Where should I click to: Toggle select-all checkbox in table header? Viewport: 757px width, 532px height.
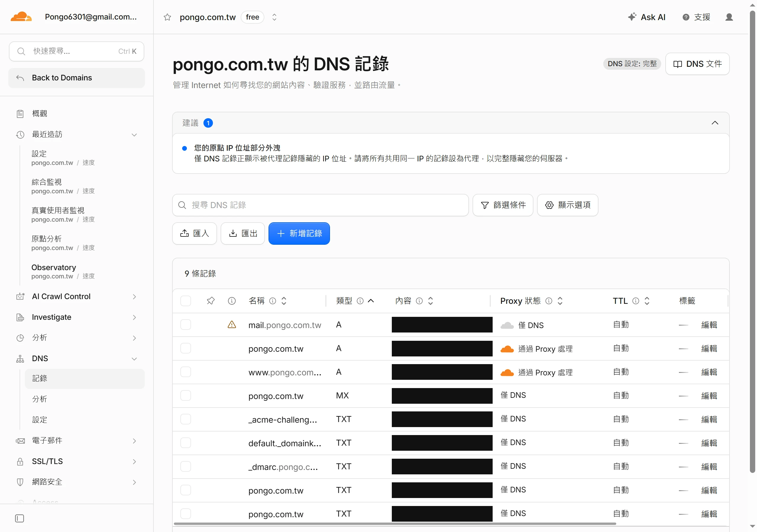[x=186, y=301]
